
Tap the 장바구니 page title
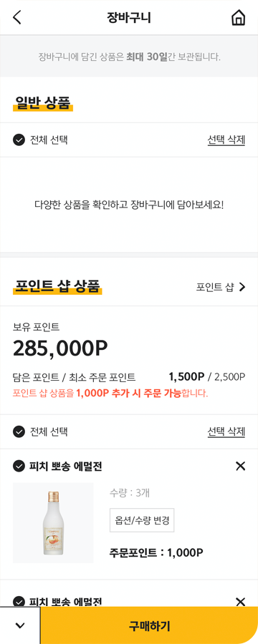click(x=129, y=18)
